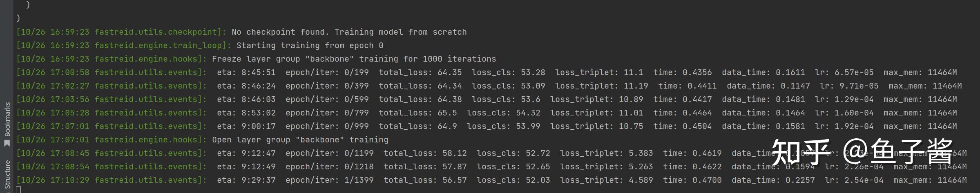Click total_loss 64.38 in the 0/599 row
This screenshot has height=193, width=980.
pyautogui.click(x=420, y=99)
